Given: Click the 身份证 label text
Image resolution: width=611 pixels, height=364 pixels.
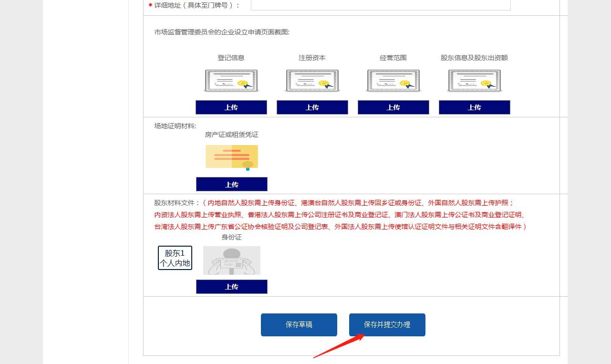Looking at the screenshot, I should (x=232, y=237).
